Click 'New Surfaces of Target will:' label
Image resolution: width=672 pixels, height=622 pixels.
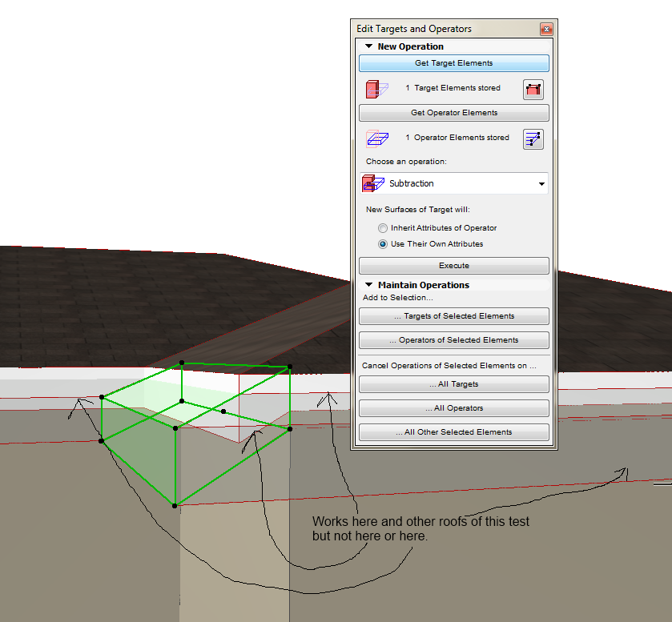pyautogui.click(x=418, y=210)
